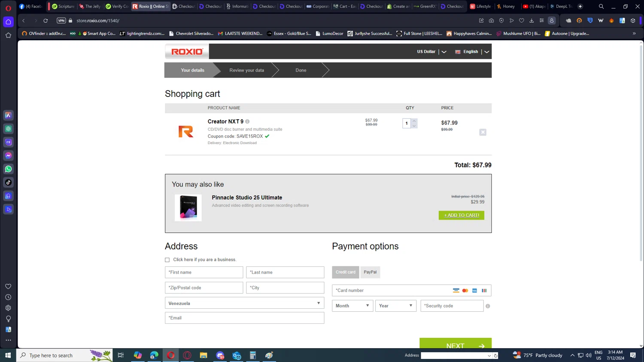This screenshot has width=644, height=362.
Task: Click the quantity input field
Action: pos(407,124)
